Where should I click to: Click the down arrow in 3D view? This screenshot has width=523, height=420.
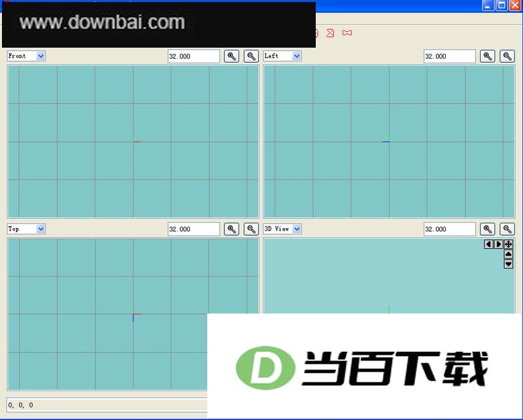tap(509, 264)
